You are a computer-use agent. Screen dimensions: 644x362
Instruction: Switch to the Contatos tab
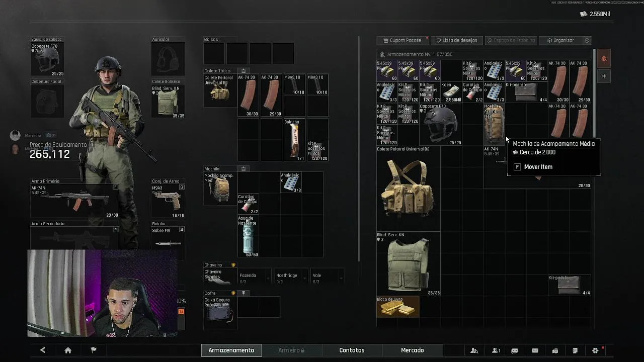(352, 350)
